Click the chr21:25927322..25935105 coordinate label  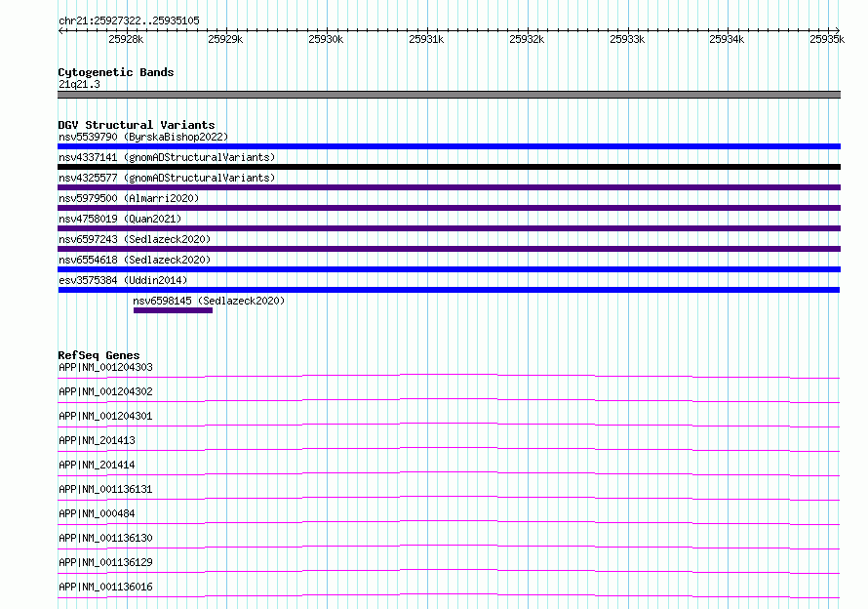click(x=129, y=20)
